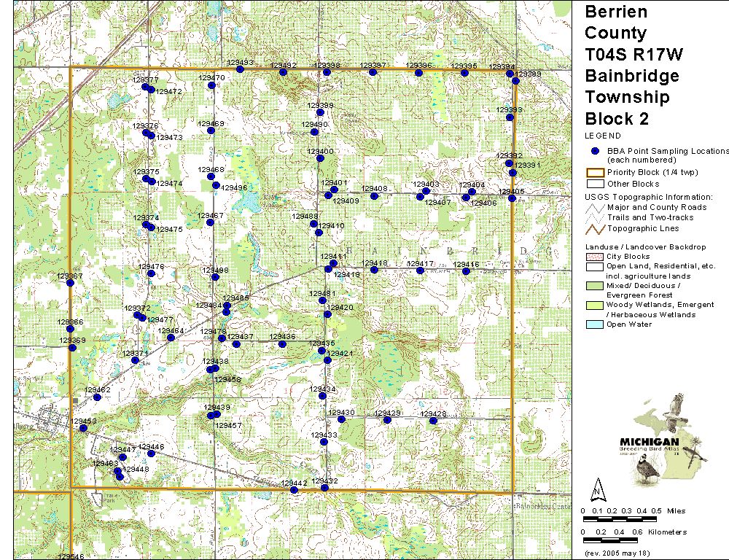Click the north arrow compass symbol
Screen dimensions: 729x560
tap(598, 488)
